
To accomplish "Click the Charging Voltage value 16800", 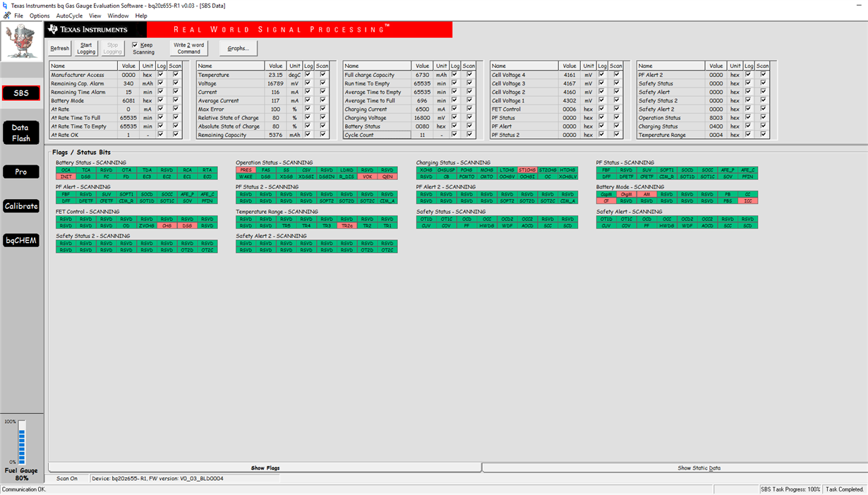I will point(422,117).
